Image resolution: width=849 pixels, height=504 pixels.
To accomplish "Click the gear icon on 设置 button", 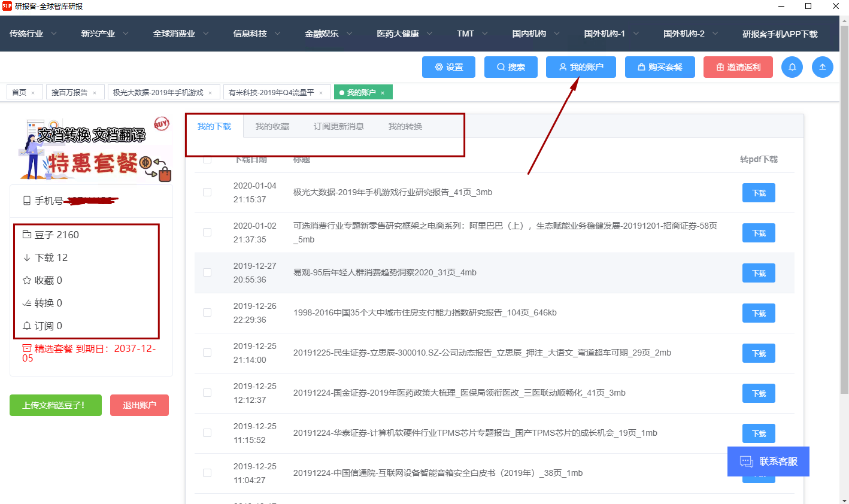I will click(439, 67).
